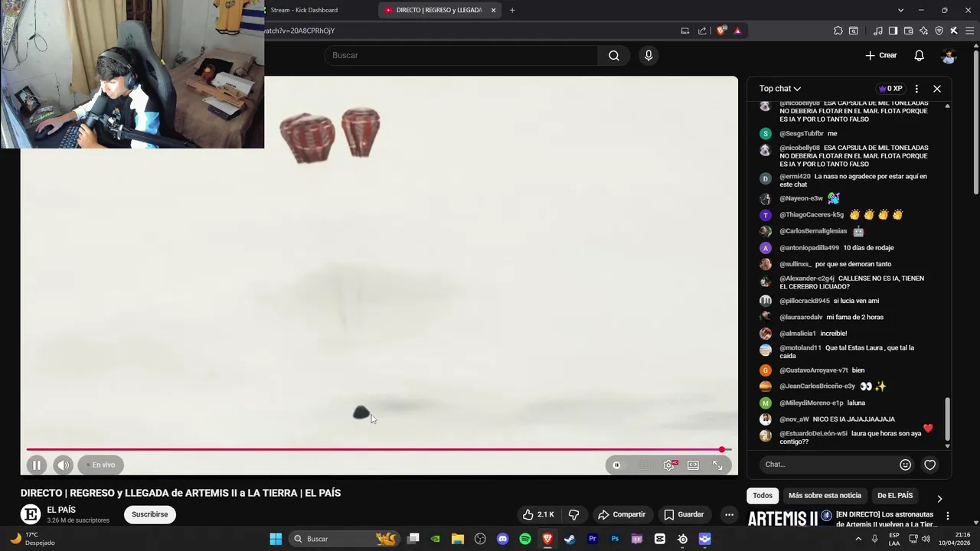
Task: Click the Brave Rewards triangle icon
Action: pyautogui.click(x=737, y=31)
